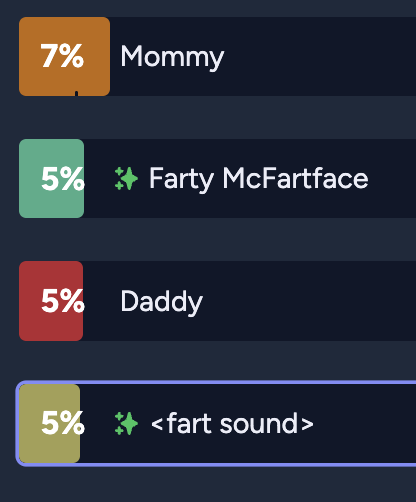416x502 pixels.
Task: Select the Daddy answer option
Action: [x=217, y=301]
